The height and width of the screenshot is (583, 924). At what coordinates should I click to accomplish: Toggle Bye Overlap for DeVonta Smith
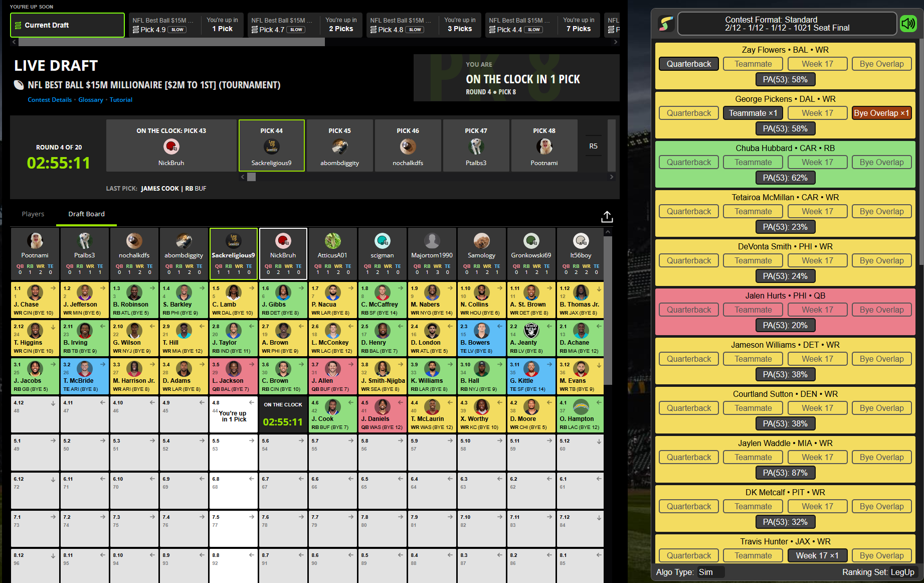click(x=881, y=260)
